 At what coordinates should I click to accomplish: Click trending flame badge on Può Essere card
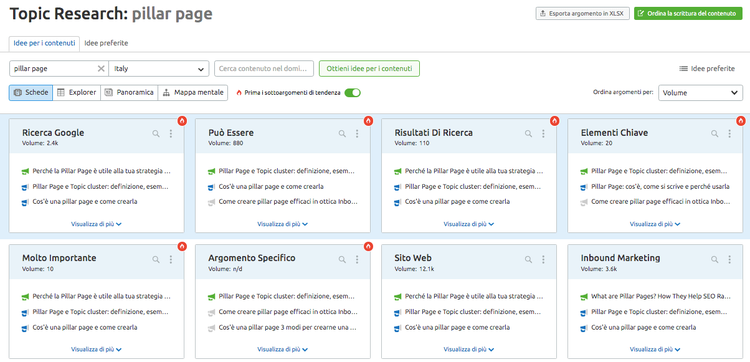tap(368, 121)
